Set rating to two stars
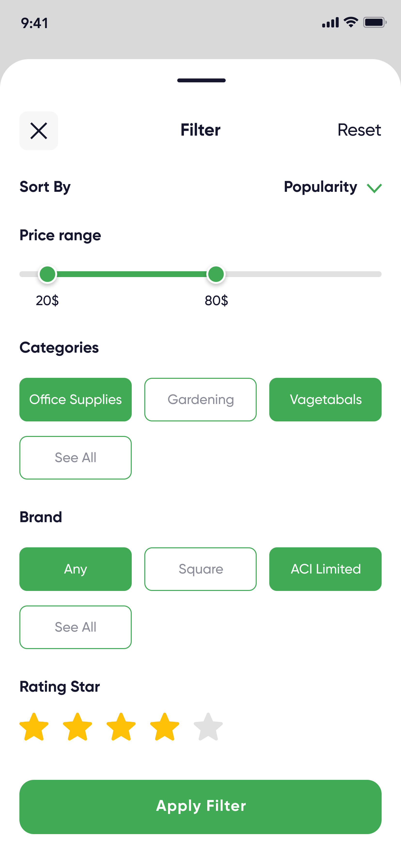The height and width of the screenshot is (868, 401). [77, 727]
